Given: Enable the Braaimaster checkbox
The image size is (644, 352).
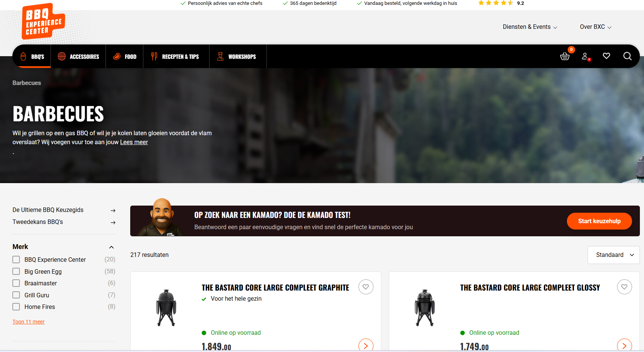Looking at the screenshot, I should tap(16, 283).
